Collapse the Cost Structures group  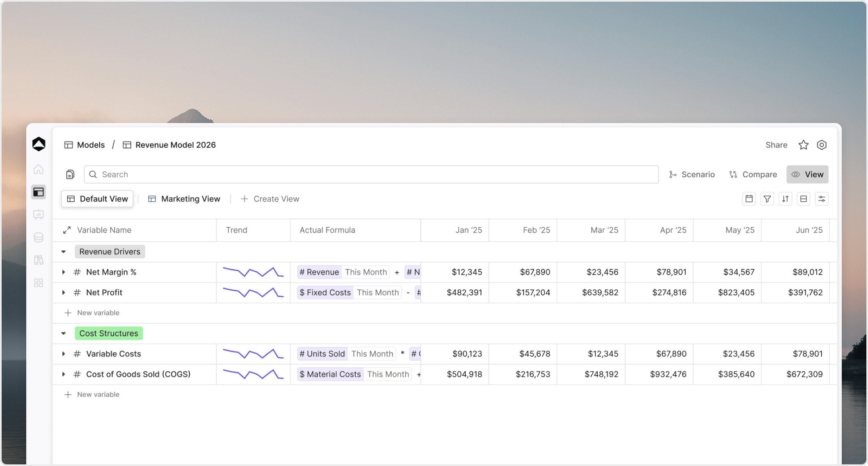point(64,334)
